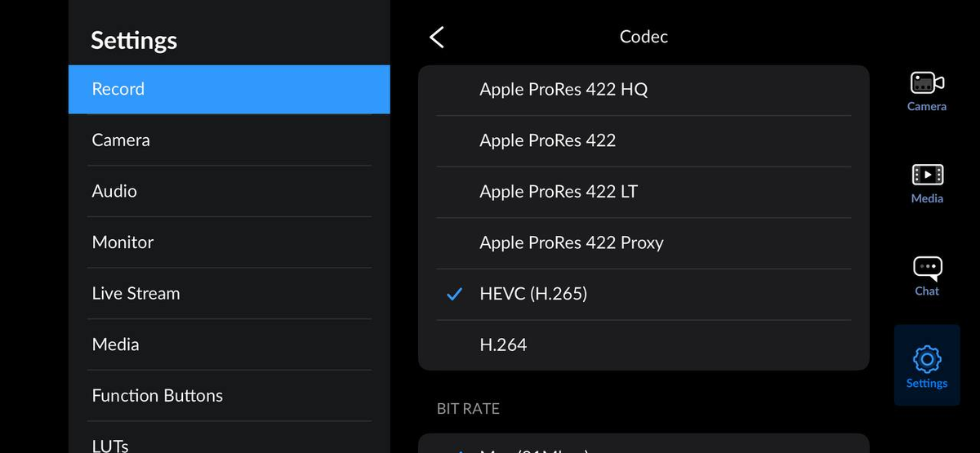This screenshot has width=980, height=453.
Task: Switch codec to H.264
Action: tap(503, 344)
